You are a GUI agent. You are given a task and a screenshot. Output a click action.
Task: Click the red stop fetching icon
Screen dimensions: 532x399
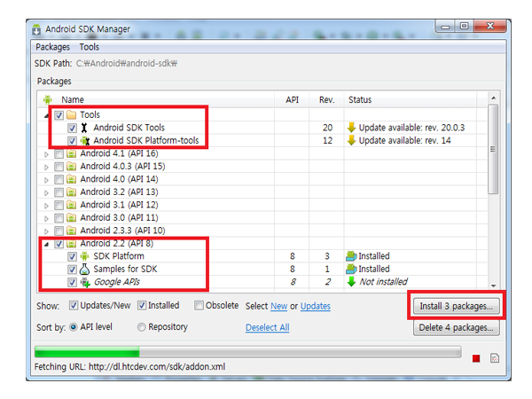477,358
